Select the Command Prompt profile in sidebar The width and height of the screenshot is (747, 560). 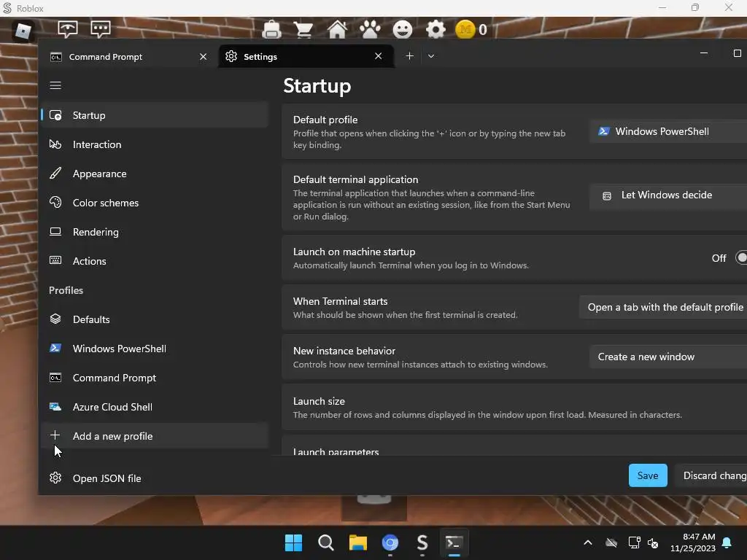coord(155,378)
